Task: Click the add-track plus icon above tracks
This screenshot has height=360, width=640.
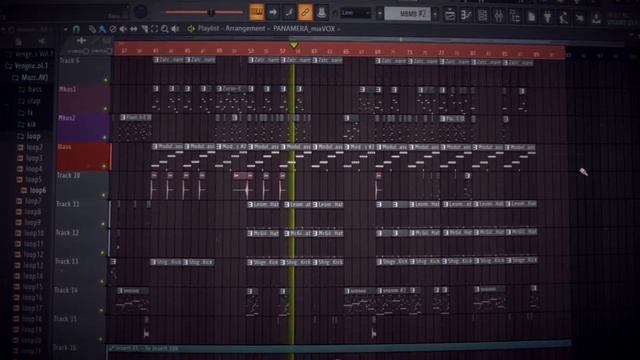Action: (81, 40)
